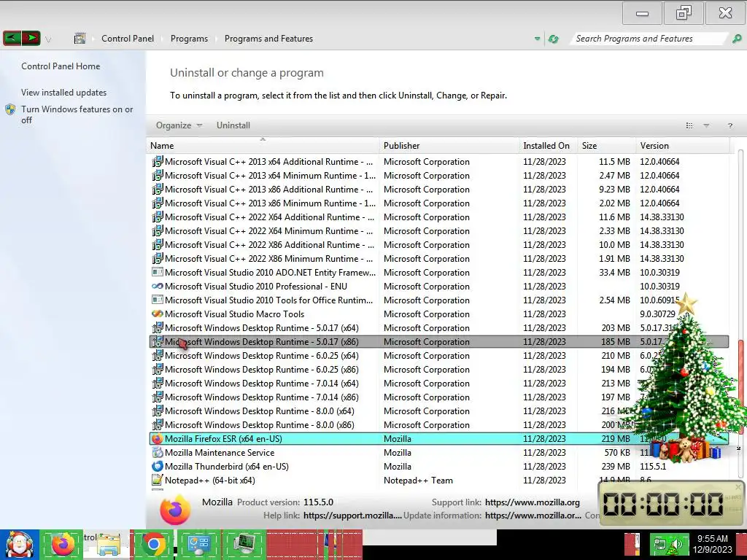Select Programs and Features breadcrumb
Screen dimensions: 747x560
click(x=268, y=39)
